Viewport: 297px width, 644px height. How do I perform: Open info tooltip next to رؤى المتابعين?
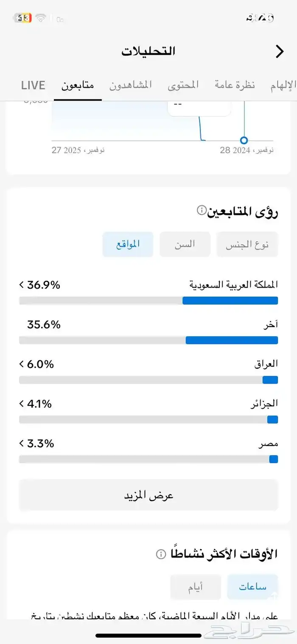[202, 209]
